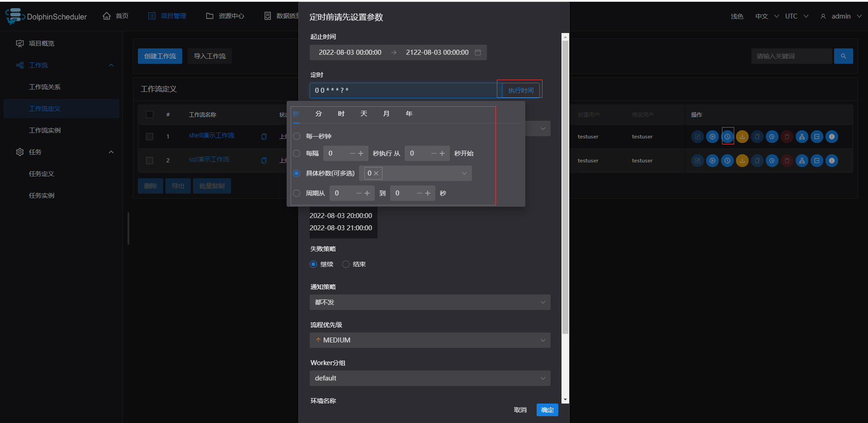Click the red delete icon for shell演示工作流

(x=787, y=137)
